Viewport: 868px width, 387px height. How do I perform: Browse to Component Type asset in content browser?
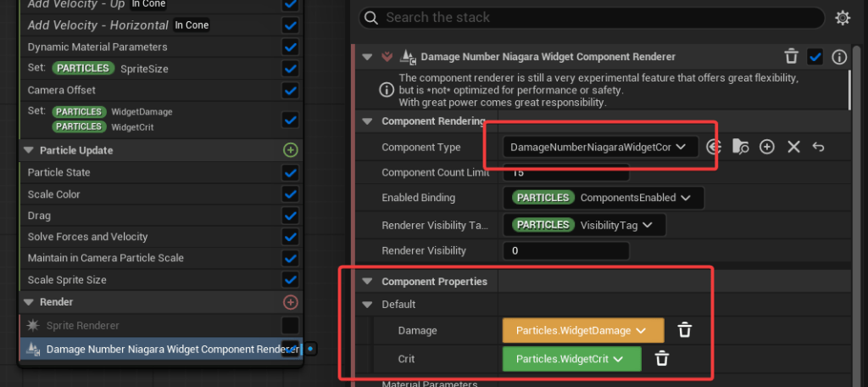click(740, 147)
